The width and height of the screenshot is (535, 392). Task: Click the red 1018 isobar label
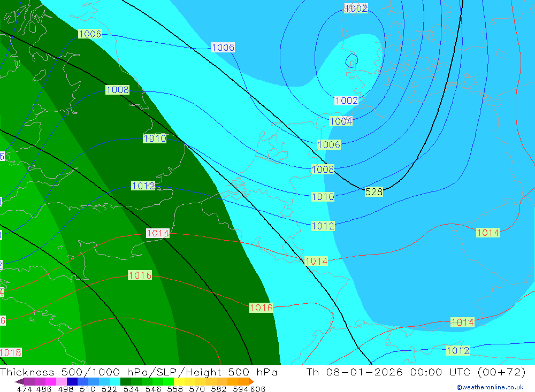[11, 352]
